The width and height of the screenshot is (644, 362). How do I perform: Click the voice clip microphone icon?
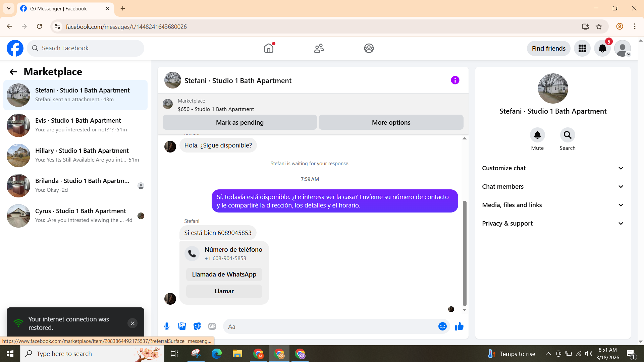click(167, 326)
